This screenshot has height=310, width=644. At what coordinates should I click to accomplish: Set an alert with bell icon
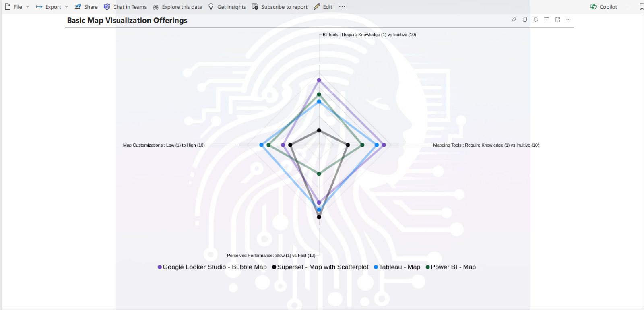(x=536, y=19)
